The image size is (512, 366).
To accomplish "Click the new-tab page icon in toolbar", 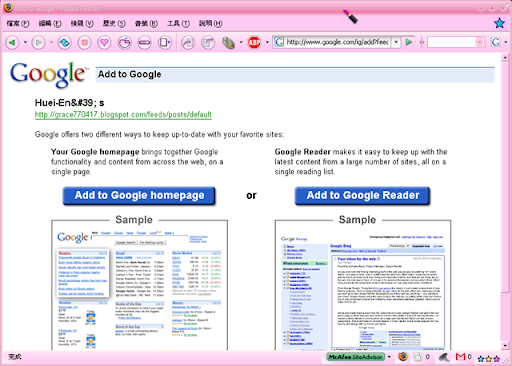I will (x=164, y=43).
